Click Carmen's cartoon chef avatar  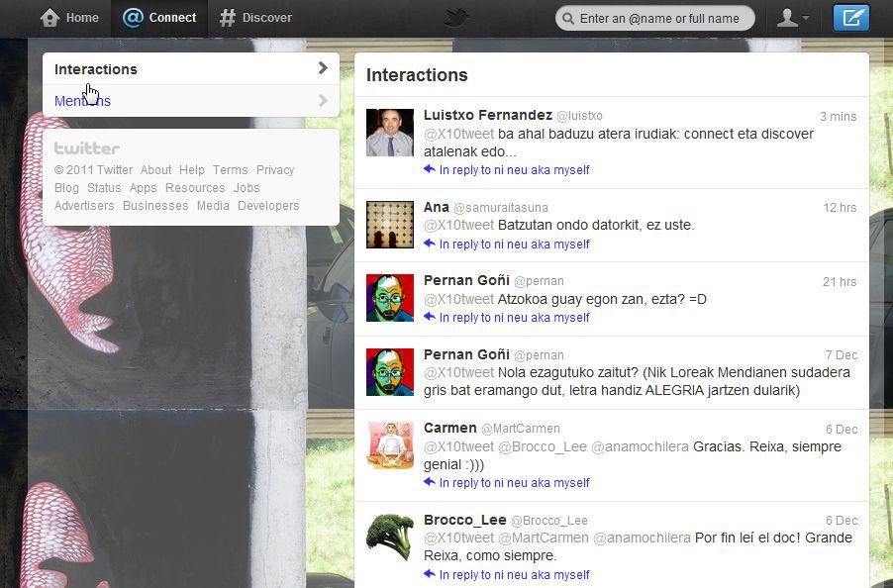(x=390, y=445)
